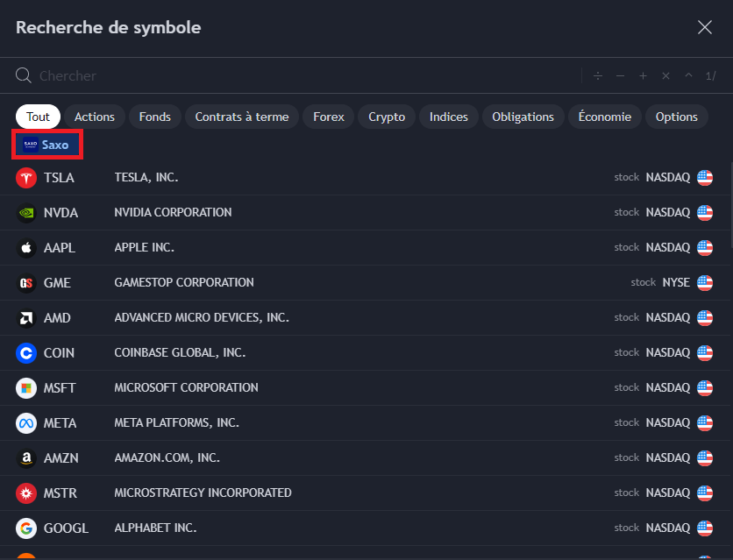Image resolution: width=733 pixels, height=560 pixels.
Task: Click the US flag on TSLA row
Action: (x=704, y=178)
